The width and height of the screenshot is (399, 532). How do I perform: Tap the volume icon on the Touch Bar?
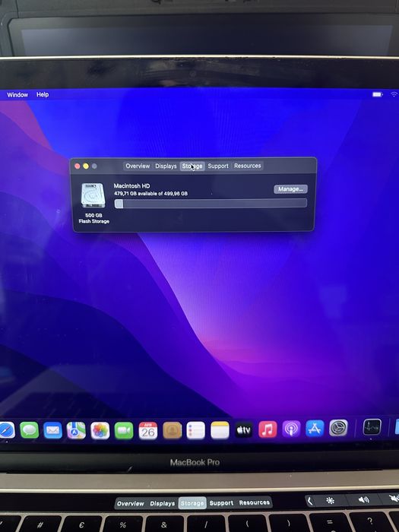pos(364,499)
